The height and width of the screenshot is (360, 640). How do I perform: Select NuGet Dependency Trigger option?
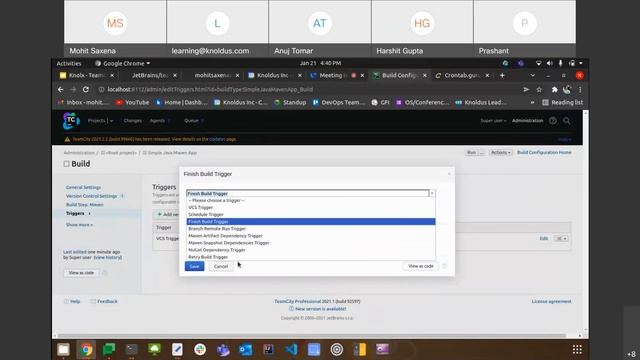[311, 250]
